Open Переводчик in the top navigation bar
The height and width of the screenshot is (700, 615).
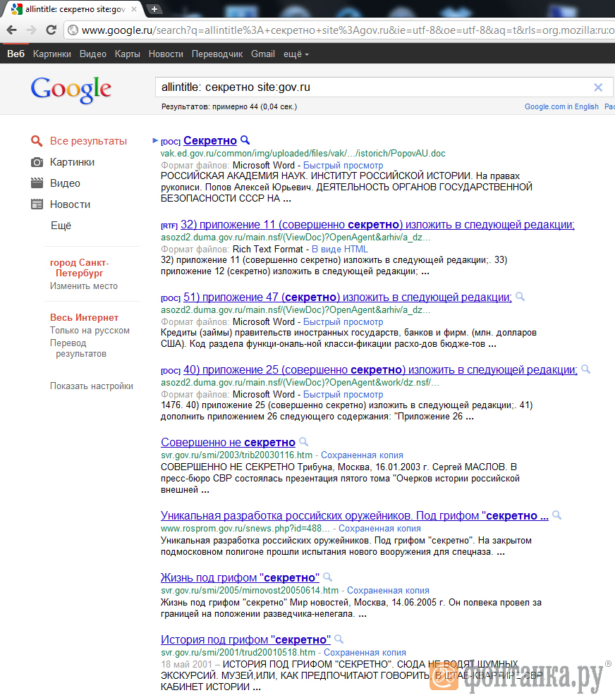pos(217,54)
